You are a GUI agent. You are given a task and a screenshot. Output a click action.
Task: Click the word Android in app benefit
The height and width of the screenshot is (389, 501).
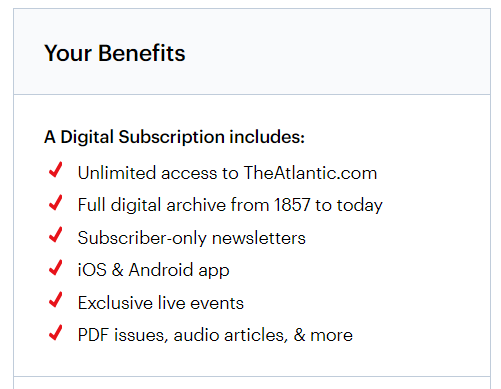(x=161, y=269)
